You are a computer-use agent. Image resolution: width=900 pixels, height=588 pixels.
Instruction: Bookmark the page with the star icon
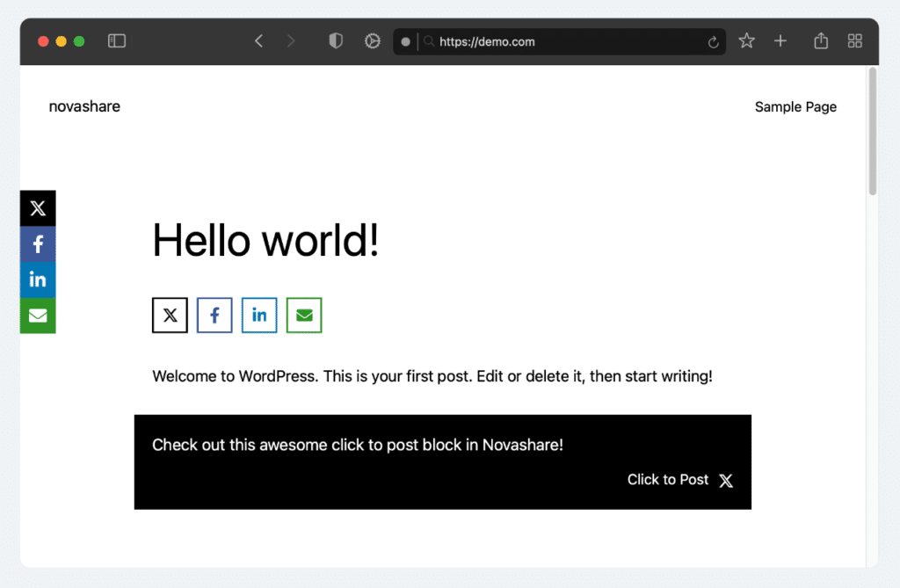pyautogui.click(x=745, y=40)
